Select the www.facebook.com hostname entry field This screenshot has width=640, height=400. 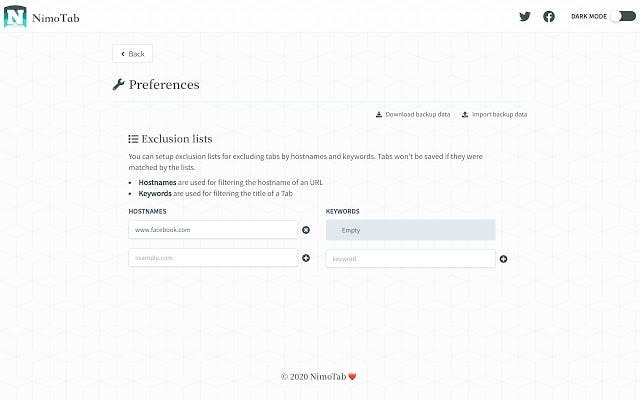tap(213, 230)
